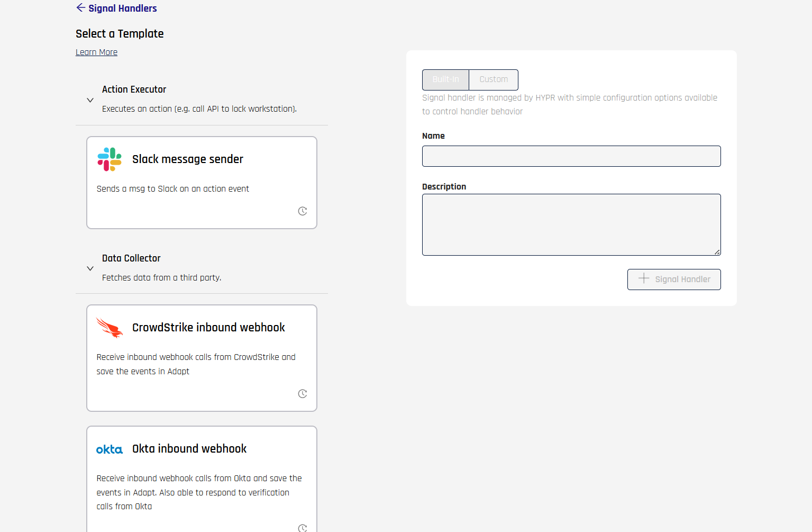This screenshot has width=812, height=532.
Task: Click inside the Description text area
Action: click(x=571, y=224)
